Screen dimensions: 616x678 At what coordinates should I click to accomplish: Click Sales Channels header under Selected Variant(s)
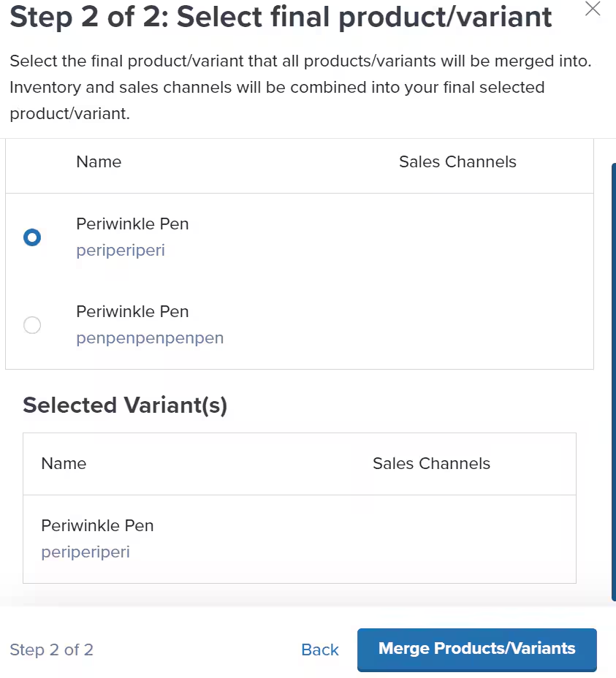tap(431, 464)
